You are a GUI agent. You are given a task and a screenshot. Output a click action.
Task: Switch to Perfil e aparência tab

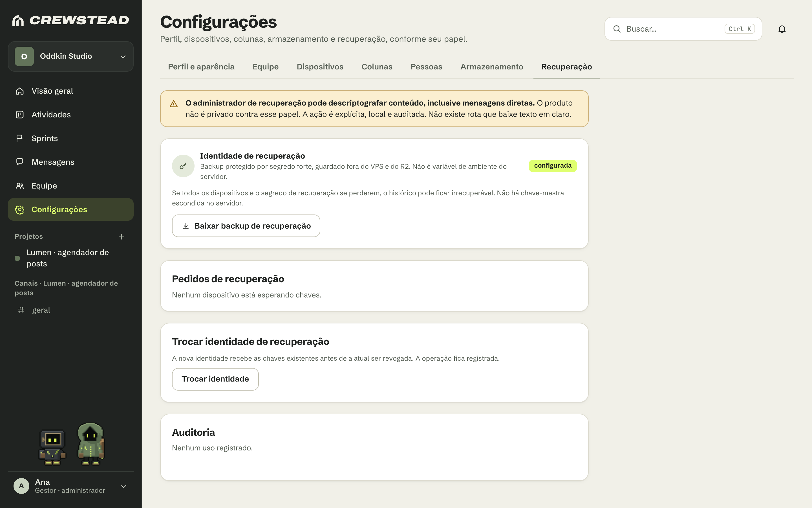[x=201, y=67]
